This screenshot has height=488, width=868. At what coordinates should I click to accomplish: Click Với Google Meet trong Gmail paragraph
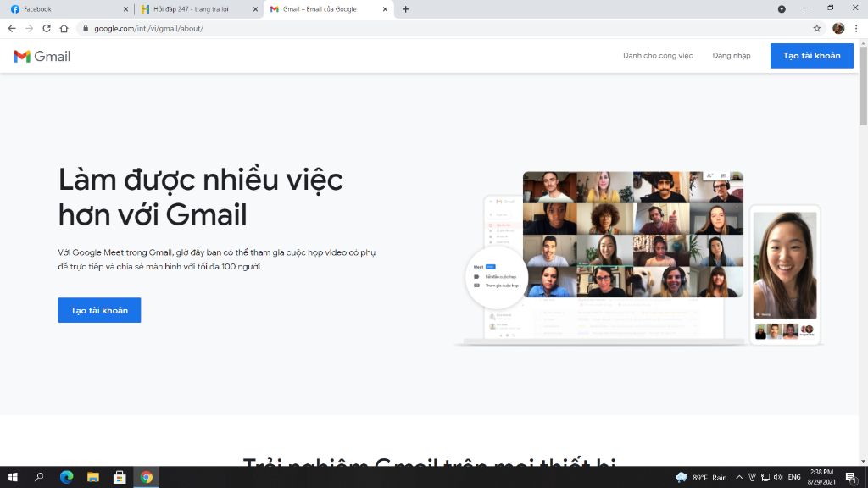point(217,259)
